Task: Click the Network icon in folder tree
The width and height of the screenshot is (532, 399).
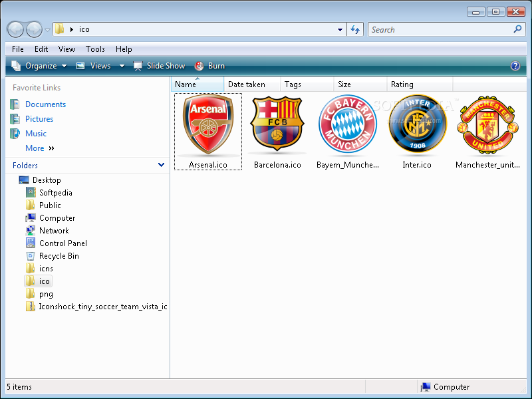Action: [30, 230]
